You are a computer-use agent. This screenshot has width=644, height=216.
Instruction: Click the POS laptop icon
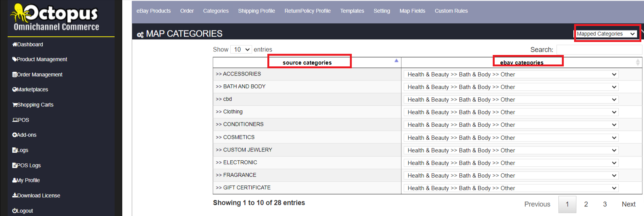point(15,120)
